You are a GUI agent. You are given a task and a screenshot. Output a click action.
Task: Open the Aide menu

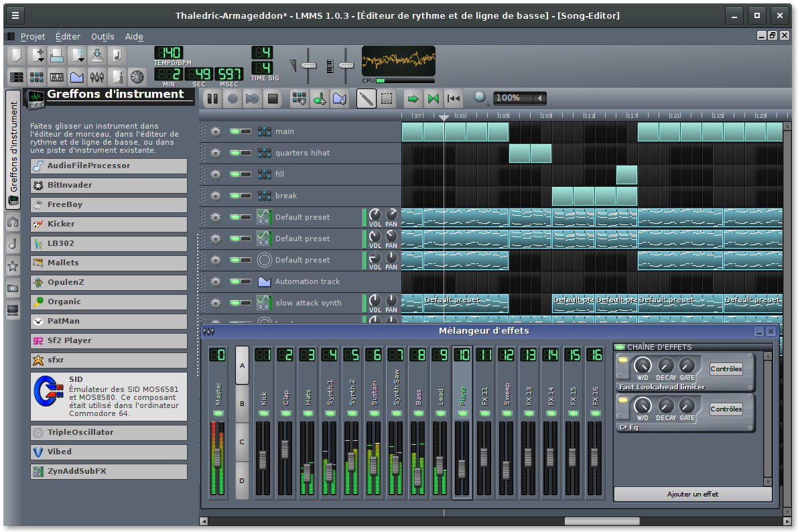(x=134, y=37)
